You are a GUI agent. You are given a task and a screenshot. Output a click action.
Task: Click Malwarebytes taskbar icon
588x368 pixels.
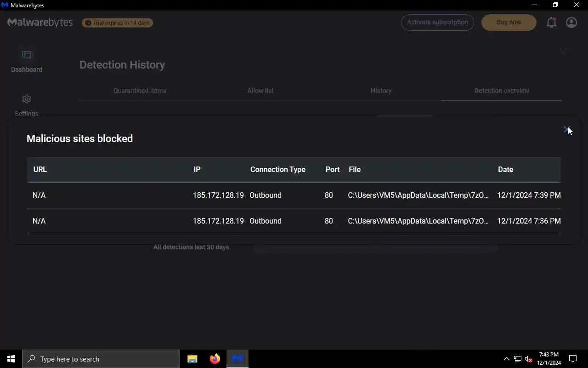(x=237, y=359)
